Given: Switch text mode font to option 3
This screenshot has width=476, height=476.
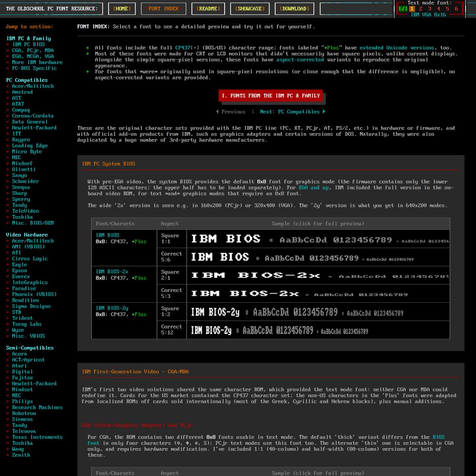Looking at the screenshot, I should 429,9.
